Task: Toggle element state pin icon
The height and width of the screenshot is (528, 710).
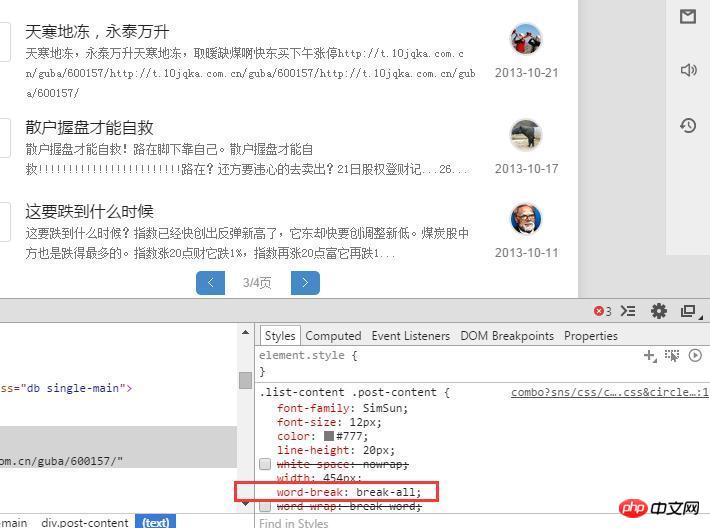Action: [672, 355]
